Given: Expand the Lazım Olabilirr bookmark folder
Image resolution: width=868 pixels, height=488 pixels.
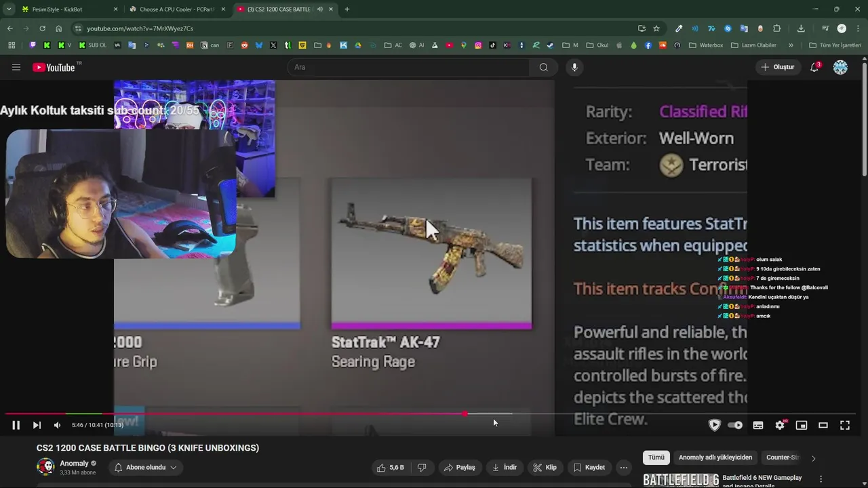Looking at the screenshot, I should tap(753, 45).
